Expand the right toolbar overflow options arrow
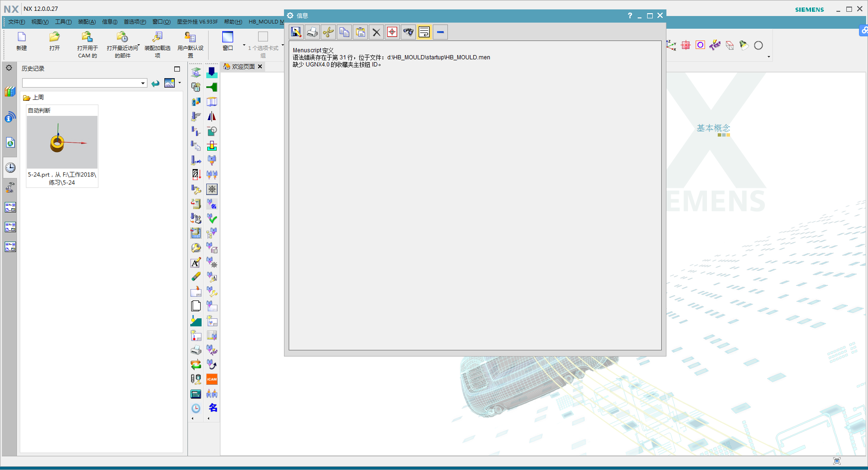The width and height of the screenshot is (868, 470). pyautogui.click(x=769, y=57)
